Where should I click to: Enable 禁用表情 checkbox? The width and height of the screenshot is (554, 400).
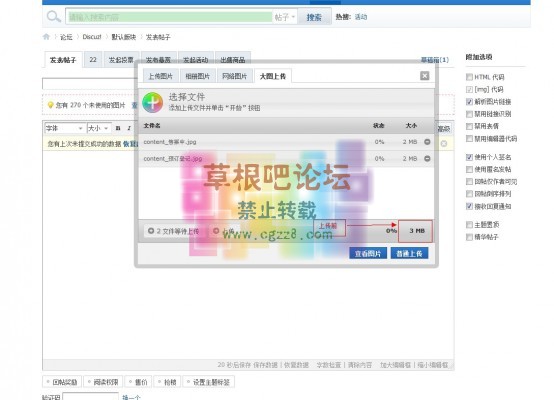click(469, 126)
